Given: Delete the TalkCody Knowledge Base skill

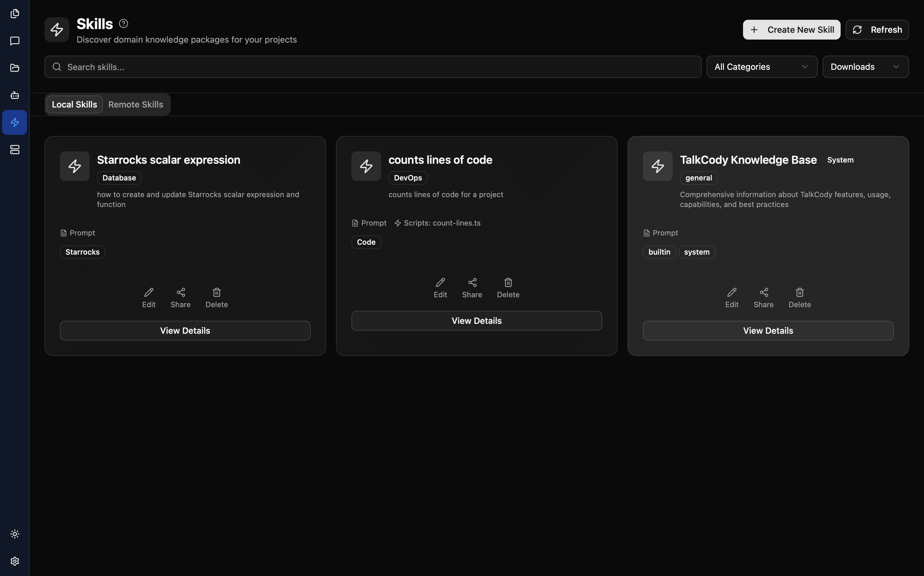Looking at the screenshot, I should 799,298.
